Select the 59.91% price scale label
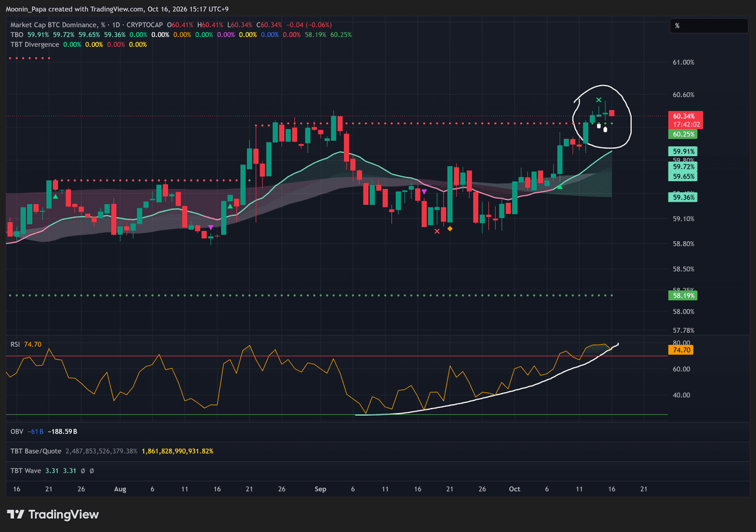 pyautogui.click(x=684, y=152)
